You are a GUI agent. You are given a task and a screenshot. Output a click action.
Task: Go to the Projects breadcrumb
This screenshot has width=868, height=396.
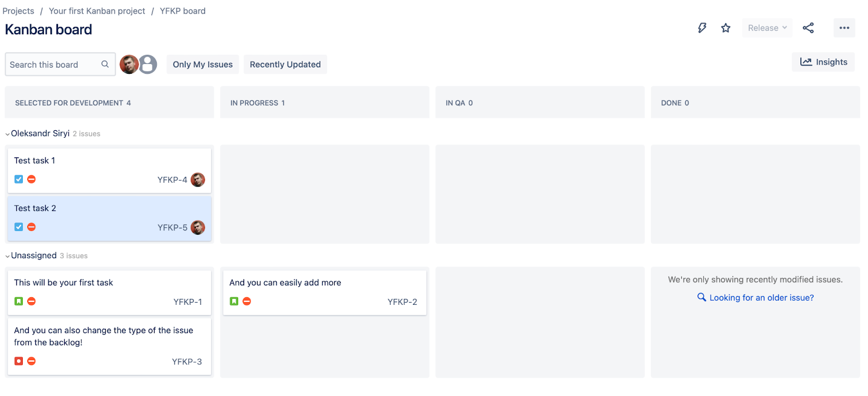[18, 11]
